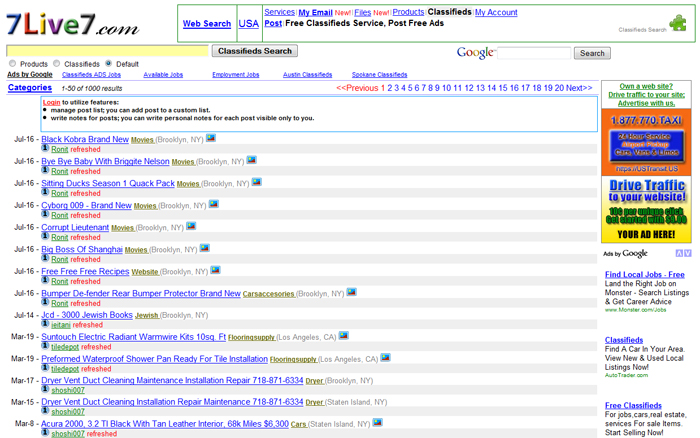Viewport: 700px width, 438px height.
Task: Open the Categories link
Action: [30, 88]
